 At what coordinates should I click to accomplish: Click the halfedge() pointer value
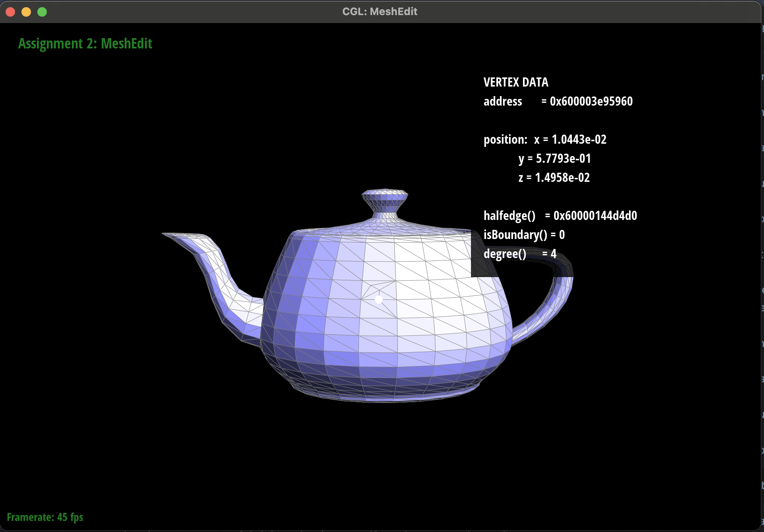[x=595, y=216]
